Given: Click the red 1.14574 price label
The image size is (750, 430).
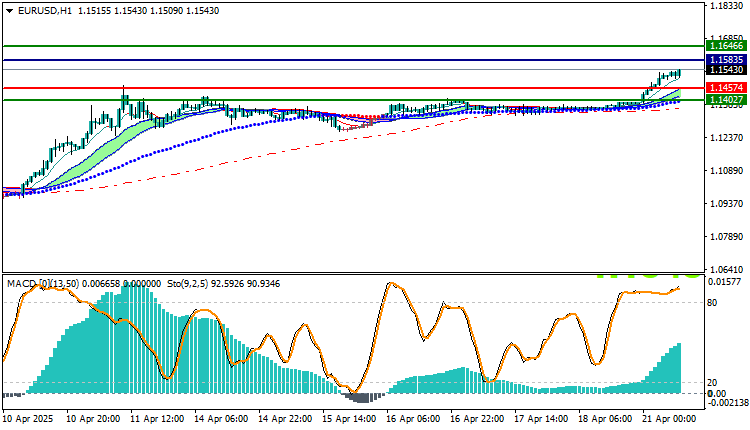Looking at the screenshot, I should coord(727,88).
